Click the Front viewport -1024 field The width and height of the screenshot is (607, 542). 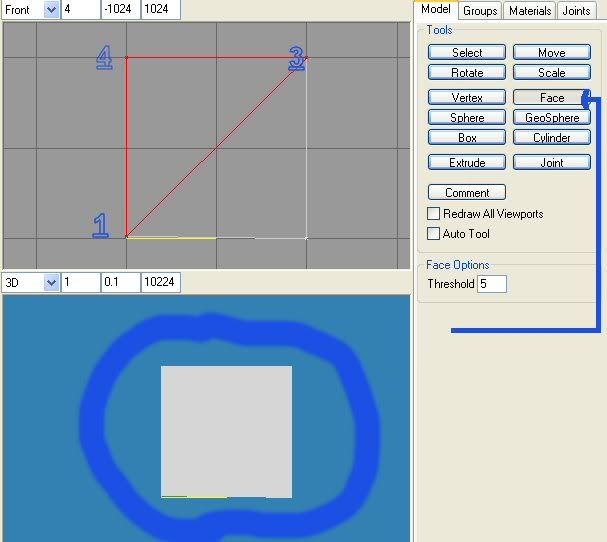[x=120, y=9]
